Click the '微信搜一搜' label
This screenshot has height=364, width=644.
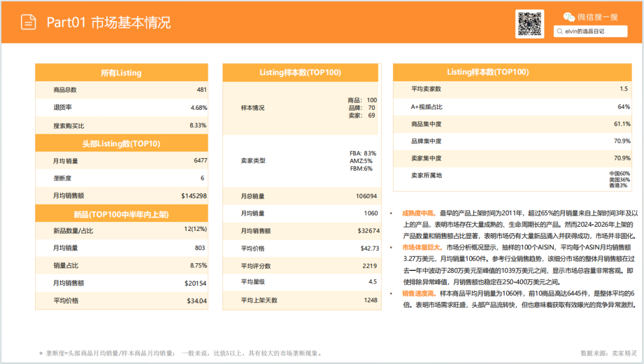click(597, 17)
